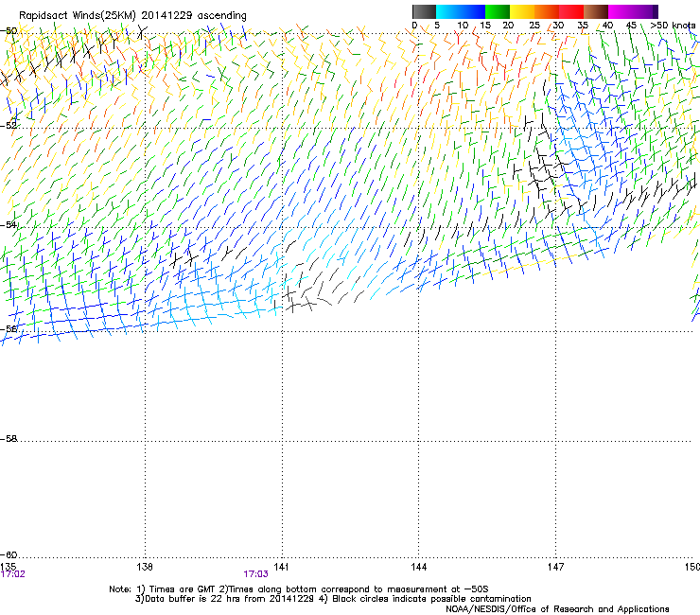Click the '>50 knots' legend label
This screenshot has height=615, width=700.
click(673, 26)
